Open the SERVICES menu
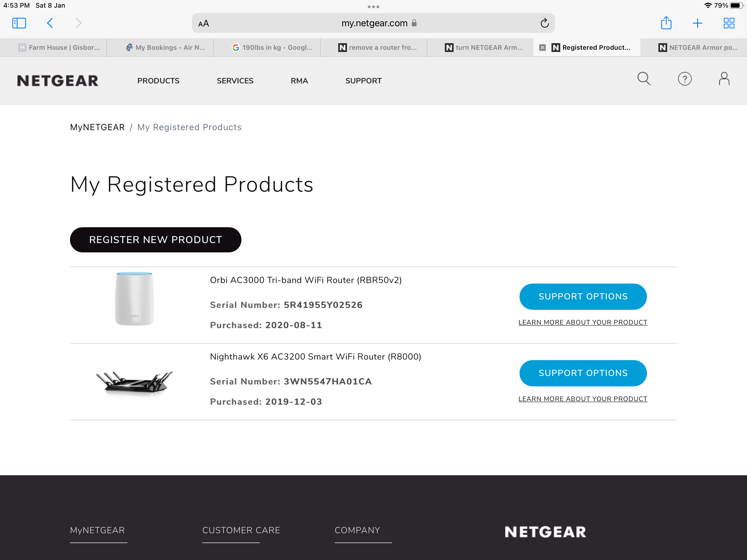Image resolution: width=747 pixels, height=560 pixels. coord(235,81)
